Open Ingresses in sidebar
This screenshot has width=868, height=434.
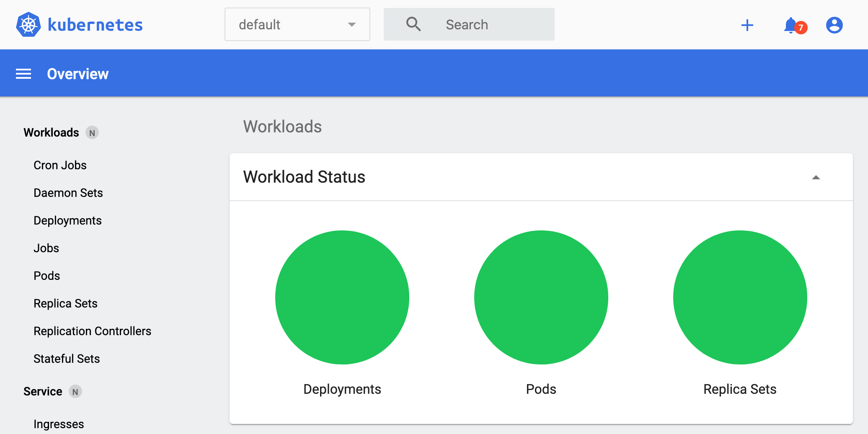pyautogui.click(x=59, y=424)
